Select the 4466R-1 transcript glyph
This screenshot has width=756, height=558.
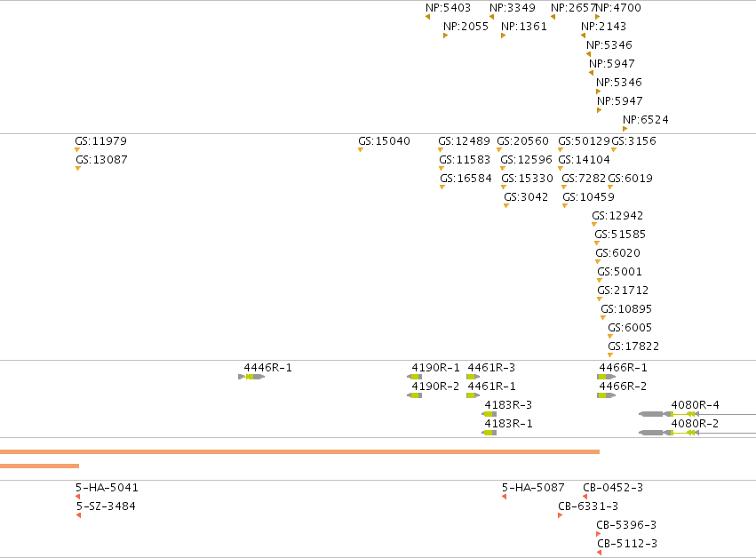606,377
